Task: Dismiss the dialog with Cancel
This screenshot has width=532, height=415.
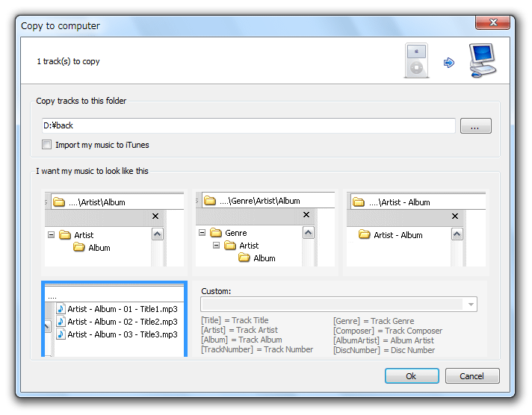Action: click(472, 376)
